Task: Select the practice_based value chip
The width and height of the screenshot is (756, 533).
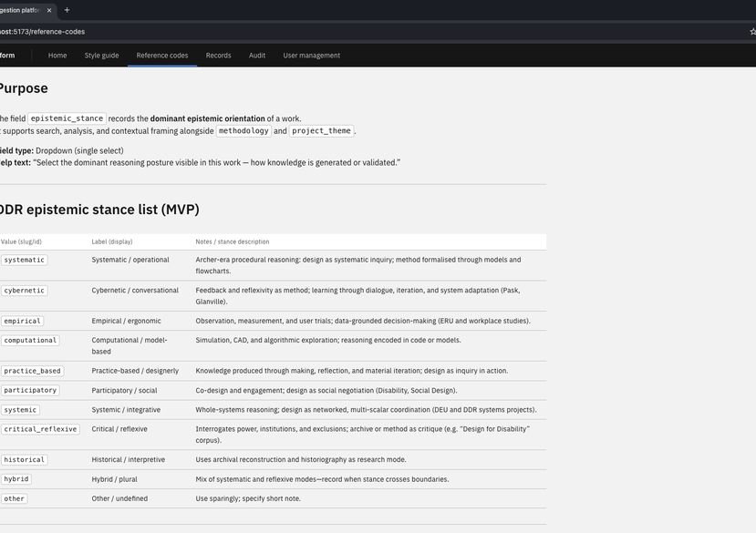Action: coord(32,371)
